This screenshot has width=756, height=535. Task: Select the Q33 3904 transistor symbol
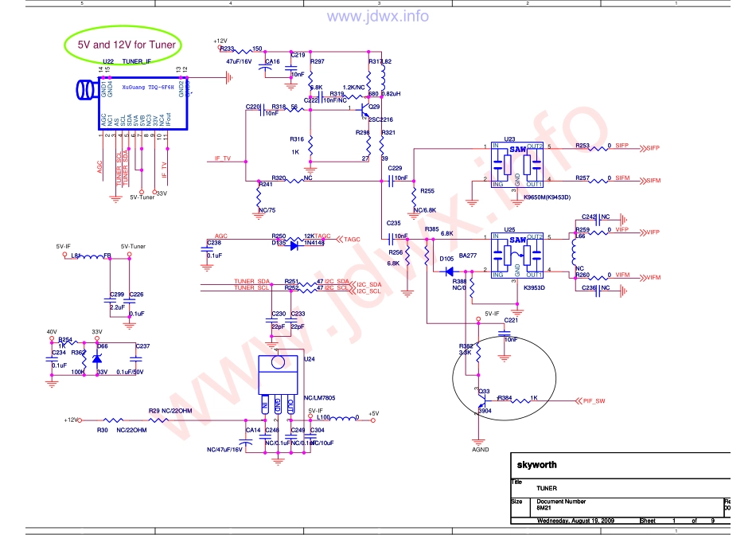(481, 401)
